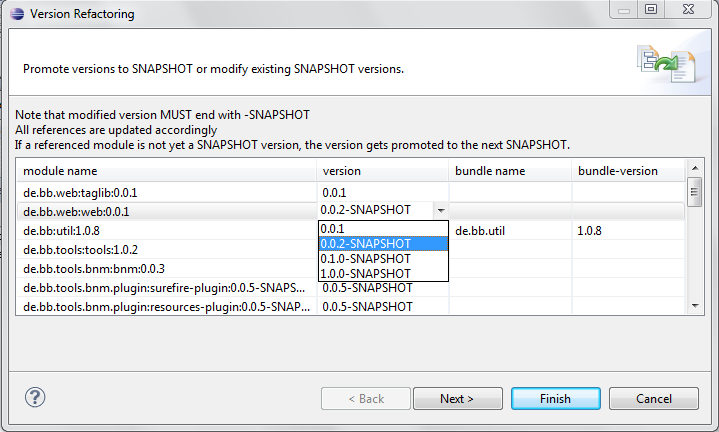Select the resources-plugin module row
This screenshot has width=719, height=432.
pos(351,306)
